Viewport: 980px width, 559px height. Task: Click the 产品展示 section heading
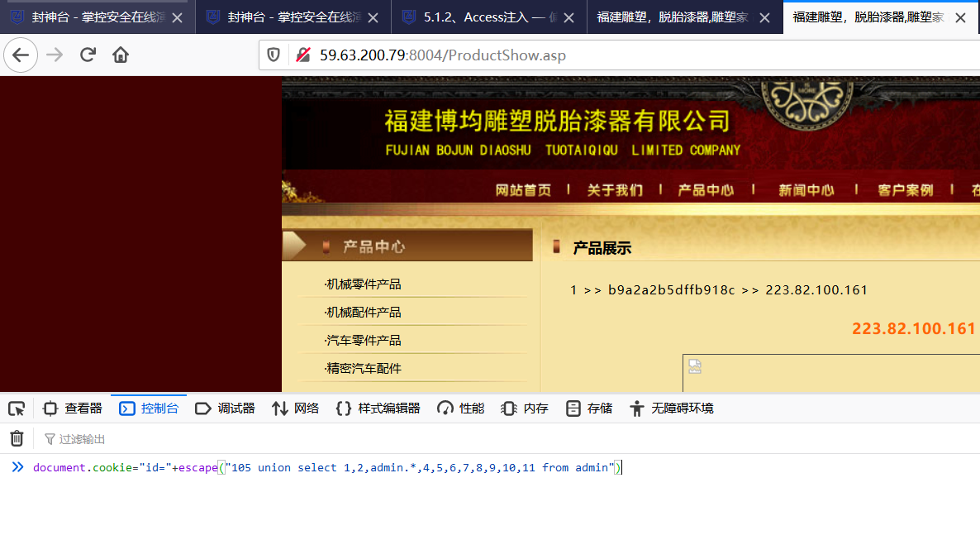coord(602,248)
